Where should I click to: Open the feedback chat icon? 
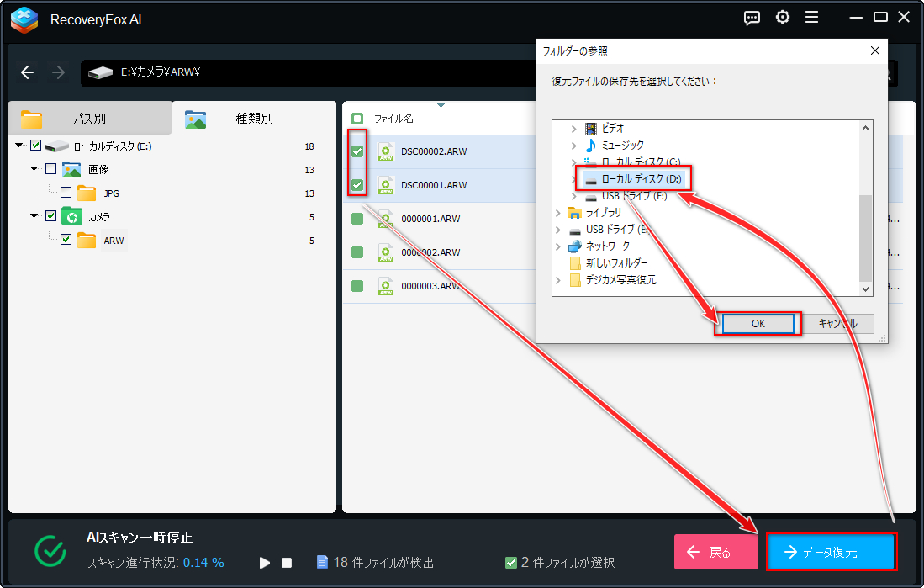pos(752,18)
